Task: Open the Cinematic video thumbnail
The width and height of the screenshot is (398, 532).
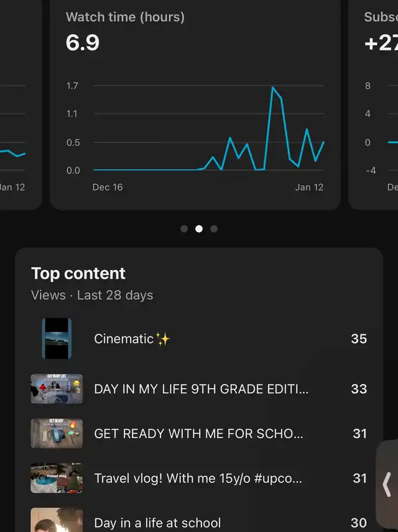Action: 57,338
